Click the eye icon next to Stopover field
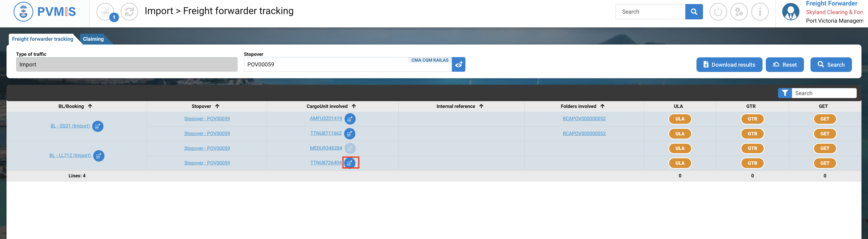The height and width of the screenshot is (239, 868). pos(458,64)
